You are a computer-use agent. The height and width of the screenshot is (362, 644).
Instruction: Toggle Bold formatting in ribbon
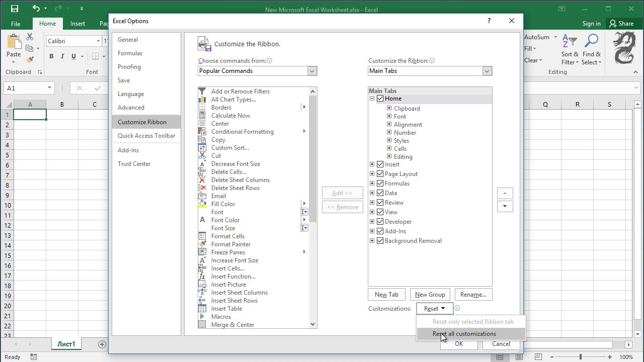tap(51, 56)
